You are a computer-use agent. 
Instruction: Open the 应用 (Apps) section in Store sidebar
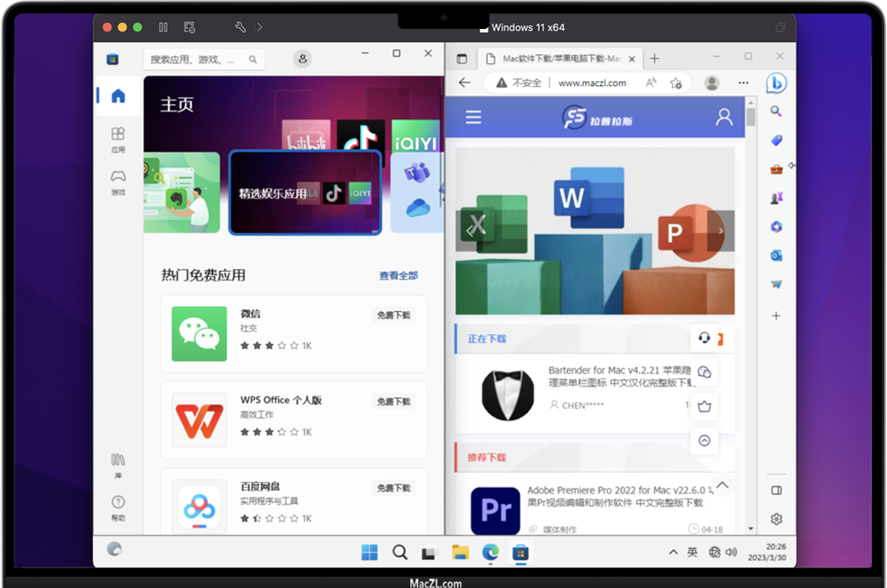click(x=118, y=138)
